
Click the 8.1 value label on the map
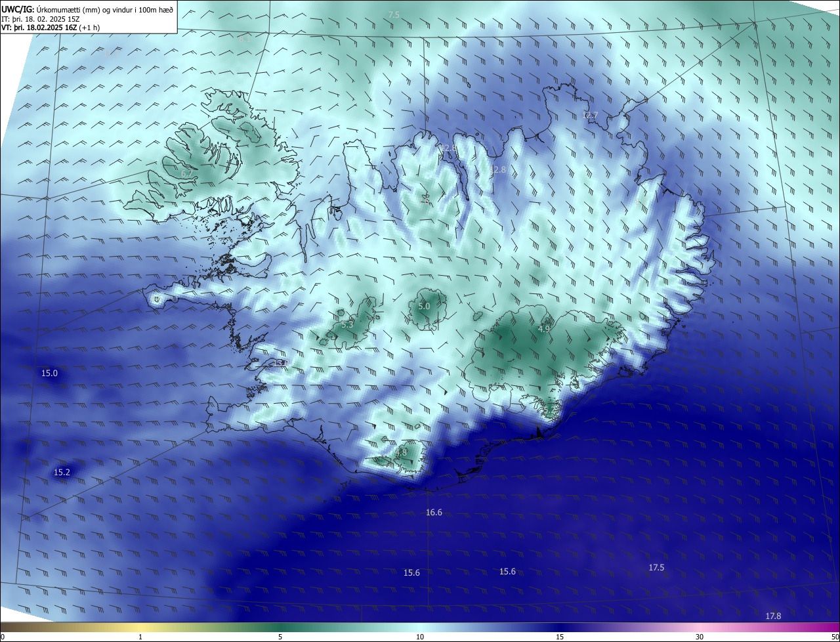click(245, 39)
